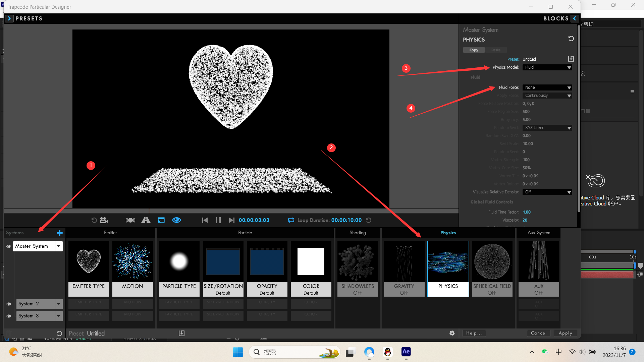Image resolution: width=644 pixels, height=362 pixels.
Task: Open the Apply Force Continuously dropdown
Action: click(x=547, y=96)
